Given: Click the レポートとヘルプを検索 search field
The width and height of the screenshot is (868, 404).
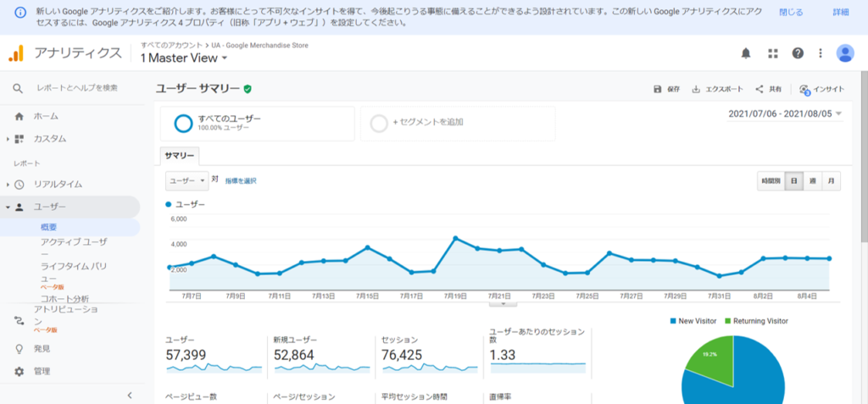Looking at the screenshot, I should [77, 89].
